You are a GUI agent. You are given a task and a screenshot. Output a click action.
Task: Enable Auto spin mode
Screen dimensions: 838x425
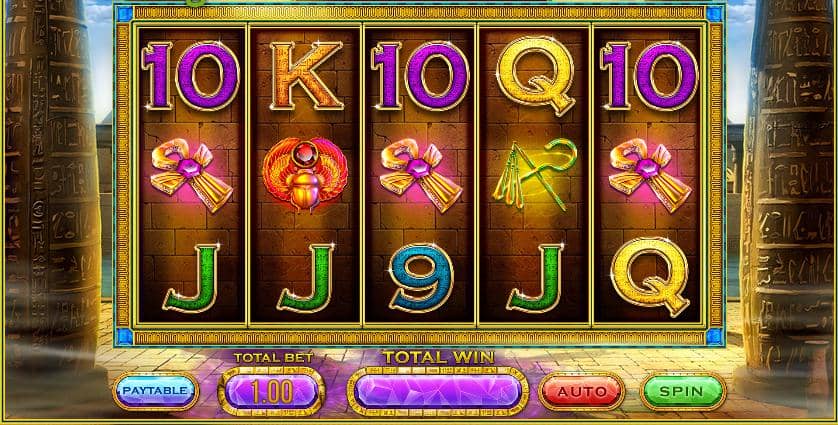(x=581, y=391)
